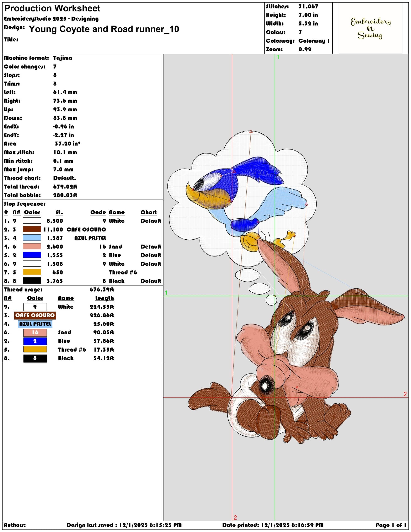Viewport: 411px width, 532px height.
Task: Click the EndY value -2.27 in
Action: pyautogui.click(x=64, y=135)
